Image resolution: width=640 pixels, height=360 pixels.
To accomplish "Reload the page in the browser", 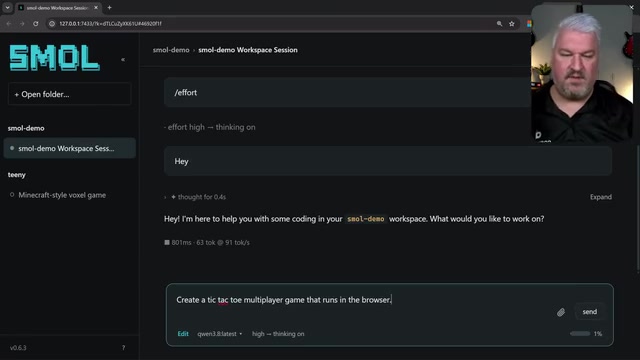I will [36, 24].
